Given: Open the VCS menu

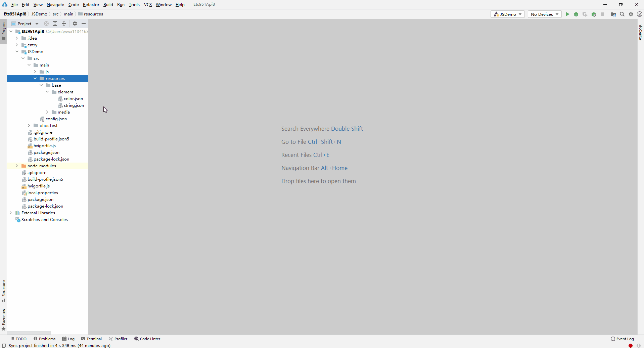Looking at the screenshot, I should click(x=148, y=4).
